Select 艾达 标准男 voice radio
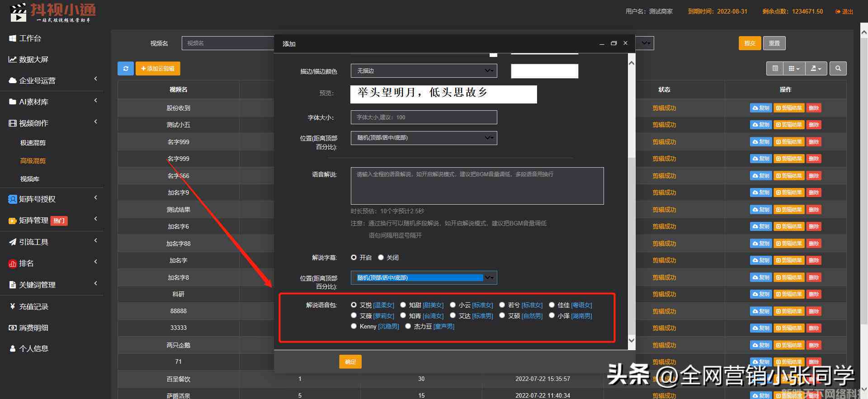The width and height of the screenshot is (868, 399). point(453,316)
